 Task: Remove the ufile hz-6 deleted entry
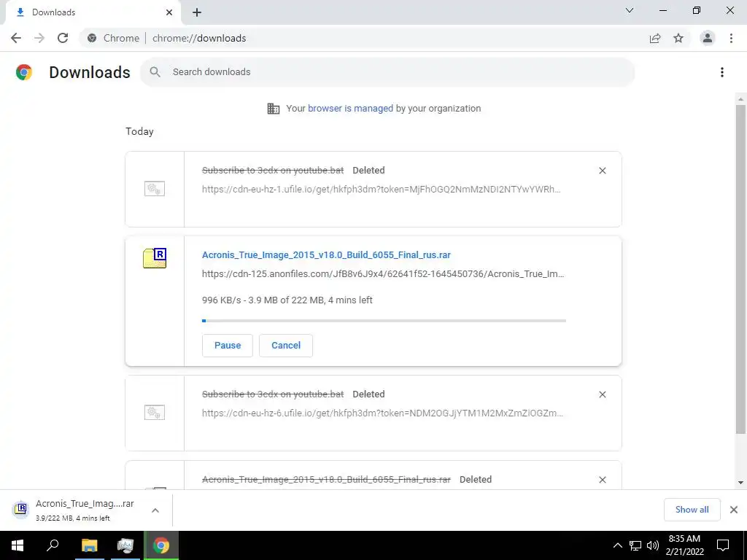pos(602,394)
